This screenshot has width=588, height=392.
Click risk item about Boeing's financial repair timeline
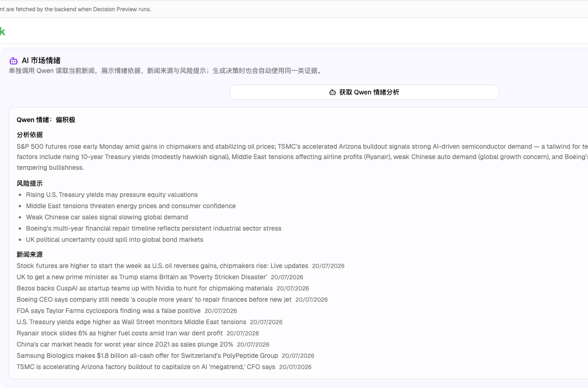point(153,228)
